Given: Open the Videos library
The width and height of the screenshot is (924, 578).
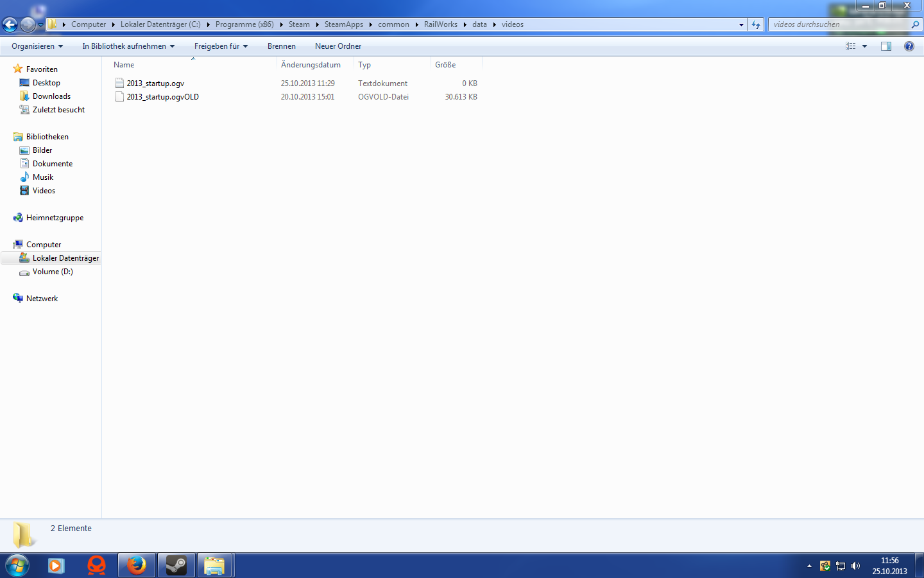Looking at the screenshot, I should (44, 191).
